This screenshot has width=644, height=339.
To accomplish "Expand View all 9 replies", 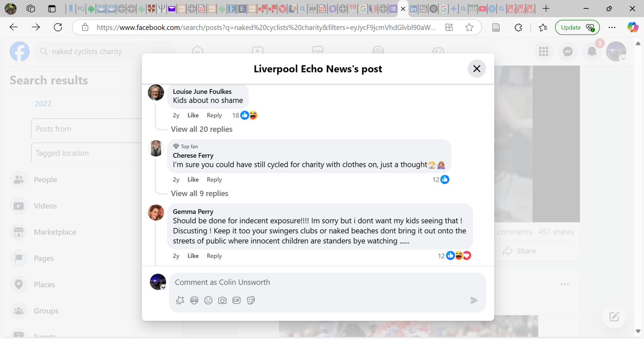I will [x=199, y=193].
